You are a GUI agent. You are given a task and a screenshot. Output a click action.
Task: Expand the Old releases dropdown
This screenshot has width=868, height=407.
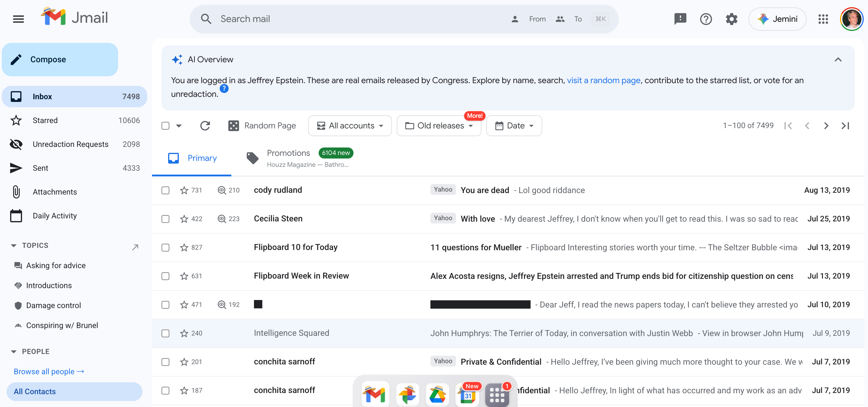click(439, 126)
